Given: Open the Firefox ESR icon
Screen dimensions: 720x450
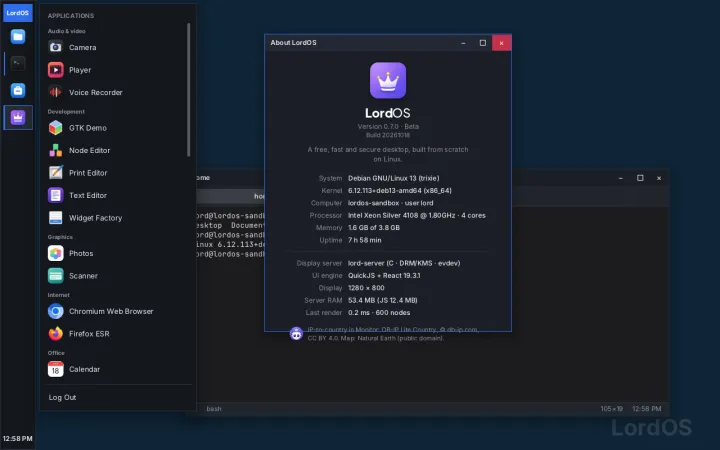Looking at the screenshot, I should coord(56,333).
